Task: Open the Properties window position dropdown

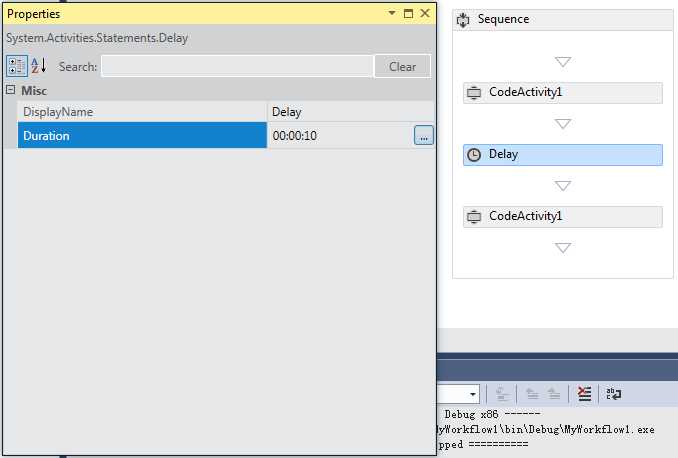Action: click(392, 13)
